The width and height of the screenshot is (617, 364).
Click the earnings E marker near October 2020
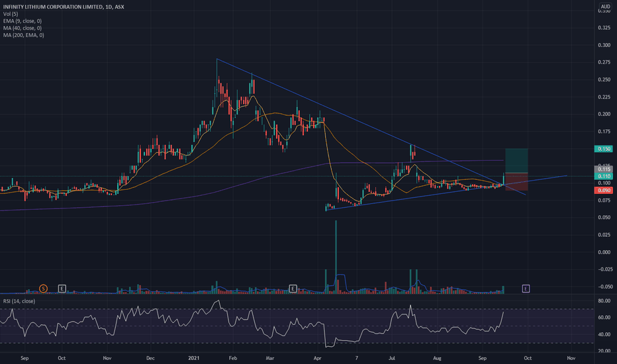click(x=62, y=289)
